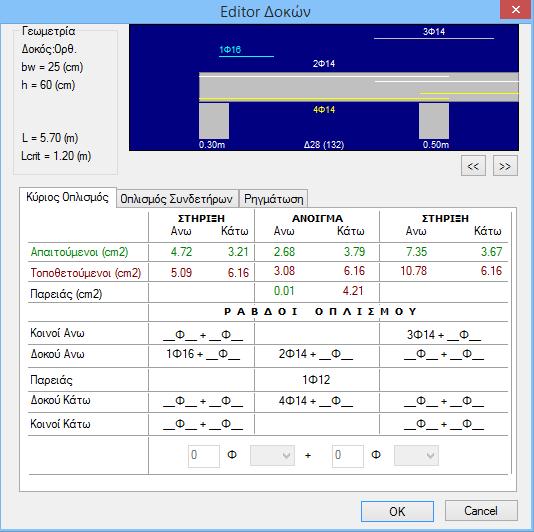Open the Ρηγμάτωση tab
This screenshot has height=532, width=534.
click(273, 199)
